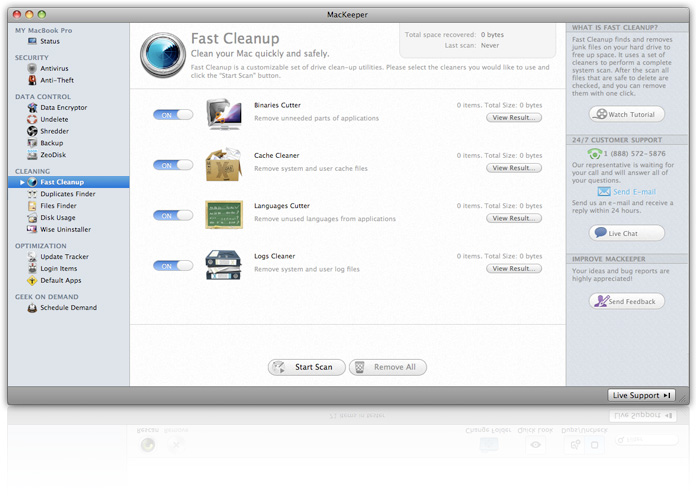Screen dimensions: 696x496
Task: Click the Send E-mail envelope icon
Action: point(604,192)
